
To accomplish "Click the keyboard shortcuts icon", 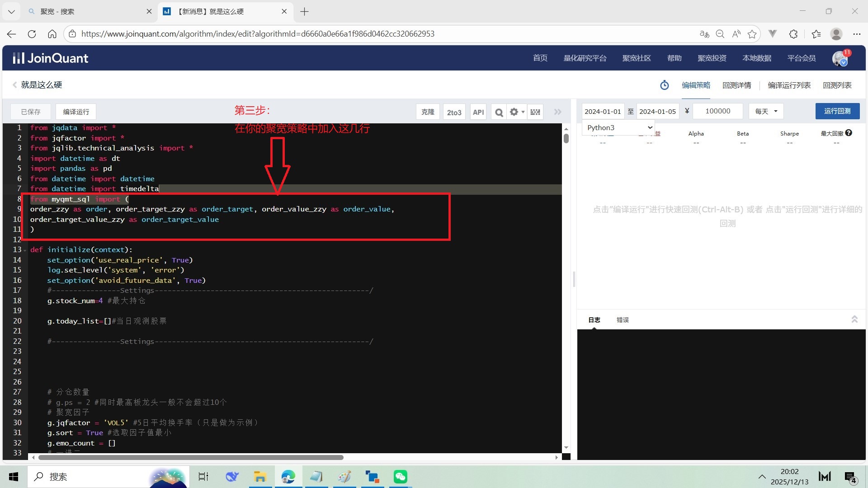I will pos(535,112).
